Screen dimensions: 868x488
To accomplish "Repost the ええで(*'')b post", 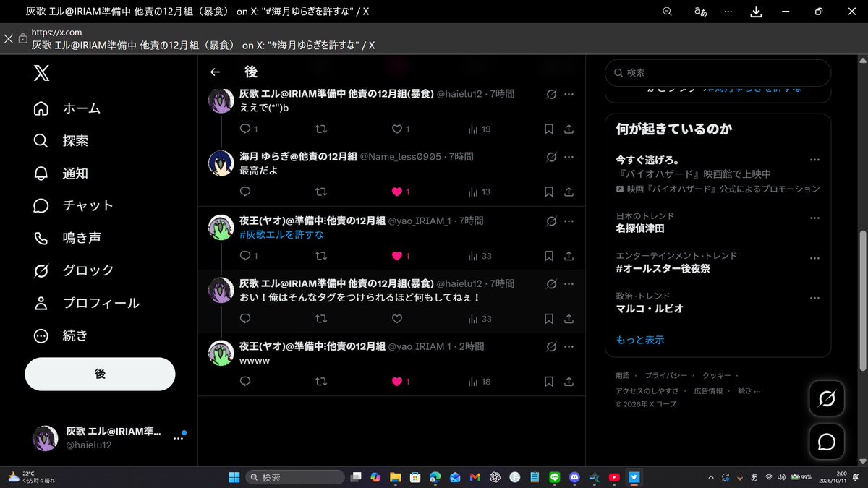I will coord(322,129).
